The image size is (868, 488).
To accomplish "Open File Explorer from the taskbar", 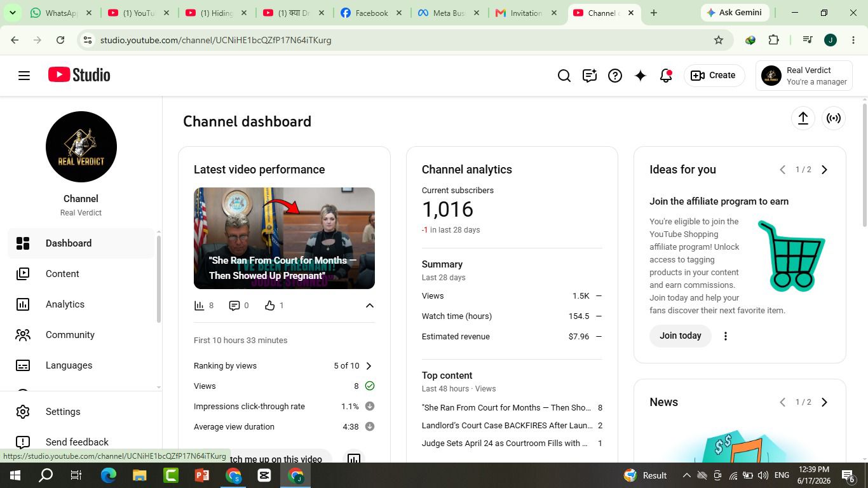I will [x=140, y=475].
